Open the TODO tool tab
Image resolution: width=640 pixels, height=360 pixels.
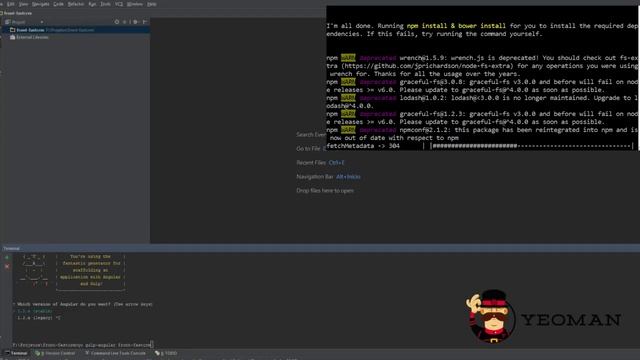pos(166,353)
